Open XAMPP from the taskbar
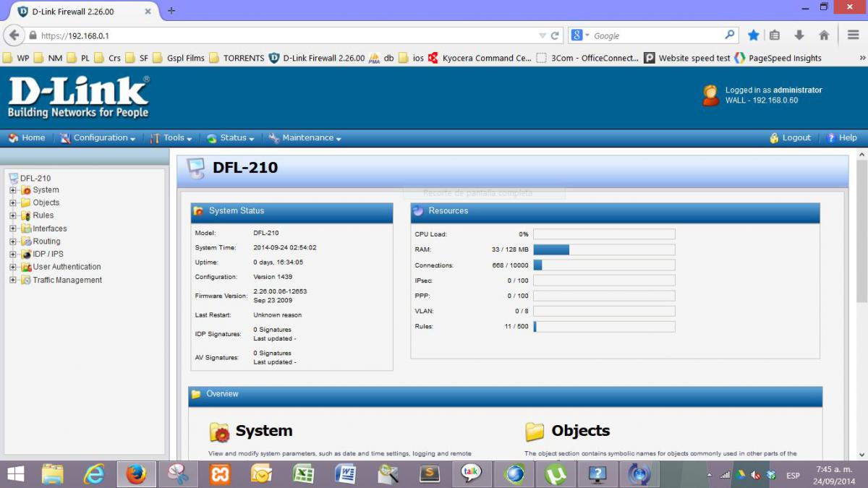This screenshot has height=488, width=868. pyautogui.click(x=219, y=474)
